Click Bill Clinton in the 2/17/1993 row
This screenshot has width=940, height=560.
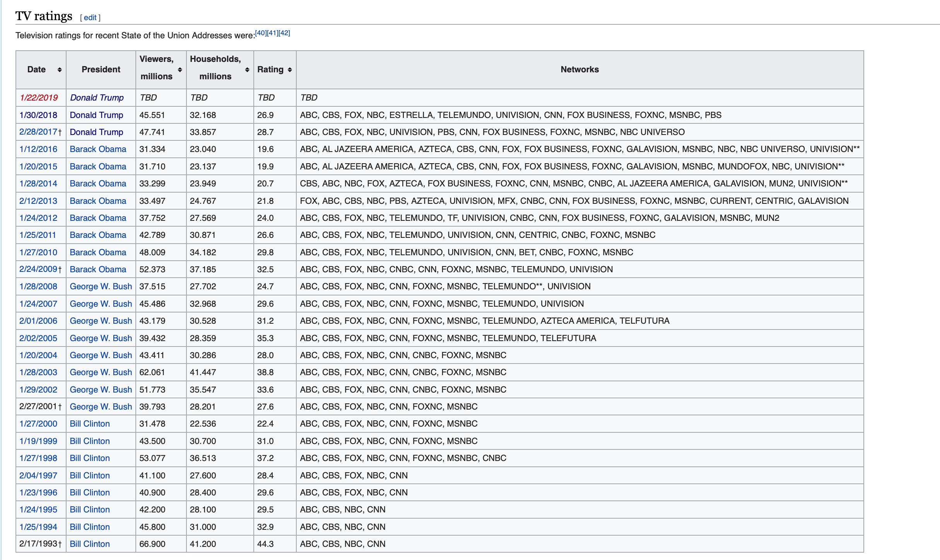point(90,544)
